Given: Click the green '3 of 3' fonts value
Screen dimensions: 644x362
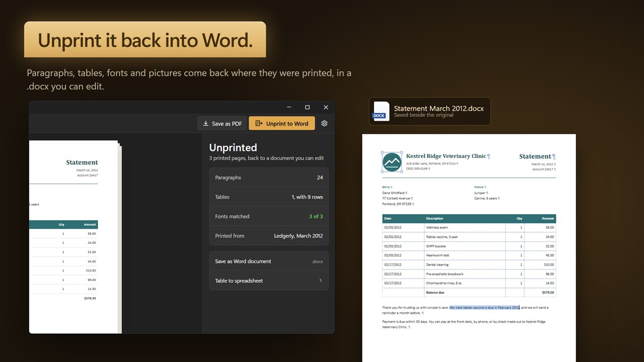Looking at the screenshot, I should point(316,216).
